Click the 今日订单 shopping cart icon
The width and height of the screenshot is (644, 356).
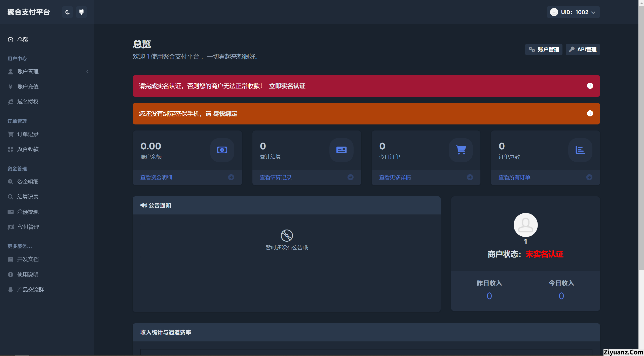[461, 150]
